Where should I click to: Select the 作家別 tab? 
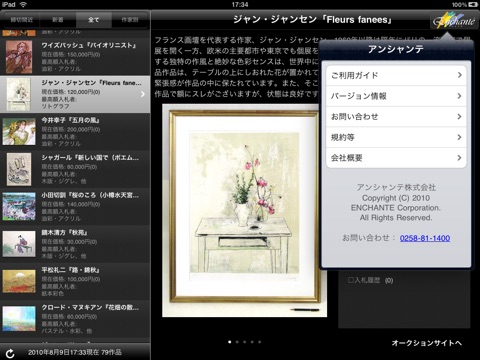130,20
